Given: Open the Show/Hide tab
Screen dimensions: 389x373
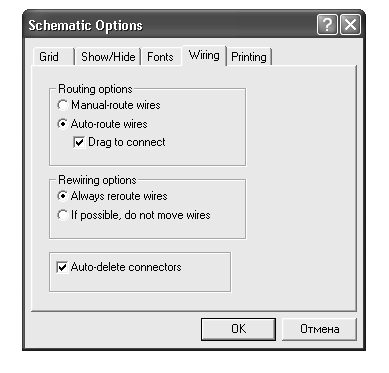Looking at the screenshot, I should (x=108, y=57).
